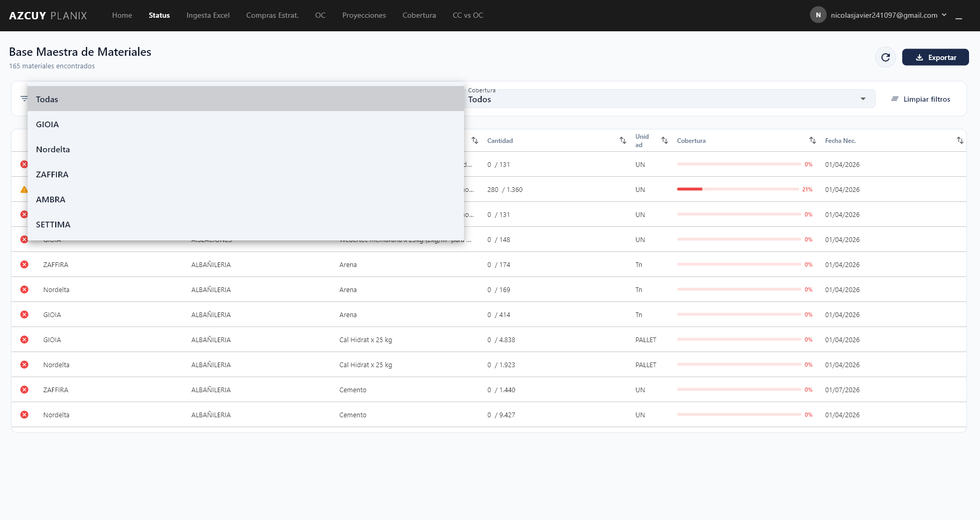Click sort arrows on Cobertura column
Screen dimensions: 980x520
pos(812,140)
